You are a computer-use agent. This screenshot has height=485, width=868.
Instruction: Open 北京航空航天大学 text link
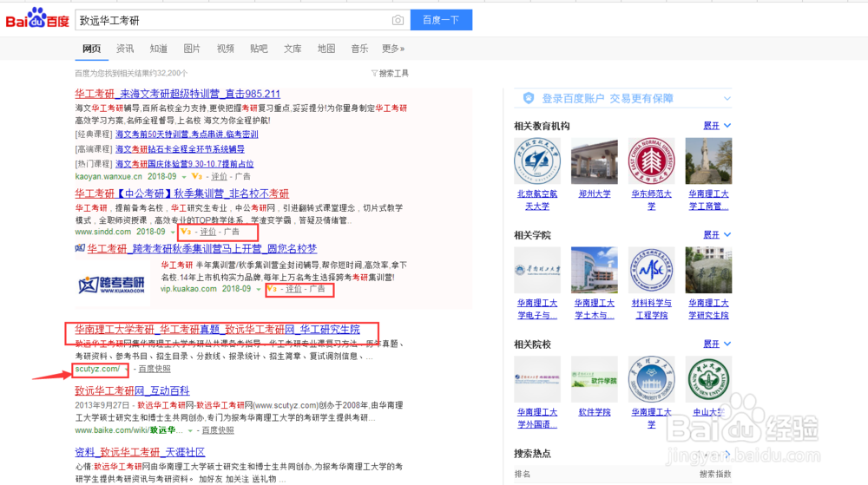(537, 200)
